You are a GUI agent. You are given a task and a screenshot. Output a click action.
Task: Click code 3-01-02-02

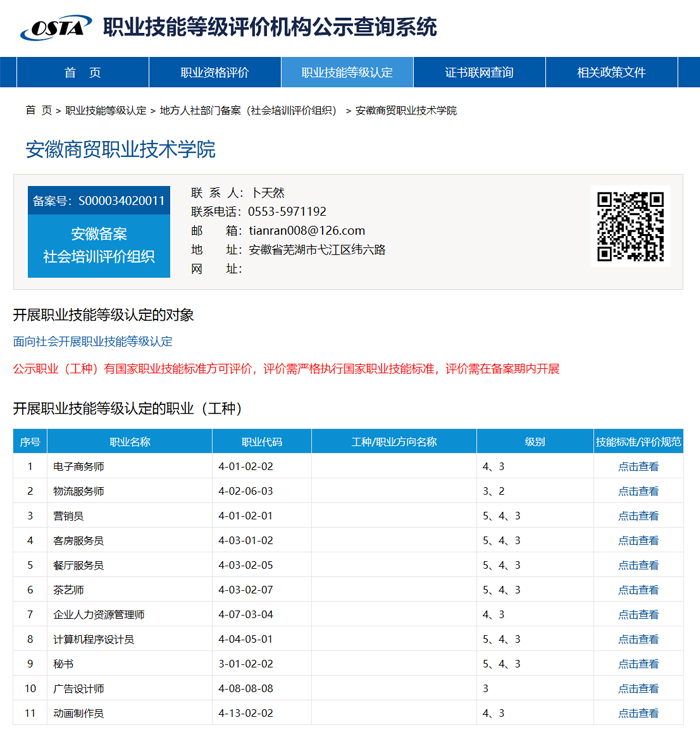pyautogui.click(x=245, y=663)
